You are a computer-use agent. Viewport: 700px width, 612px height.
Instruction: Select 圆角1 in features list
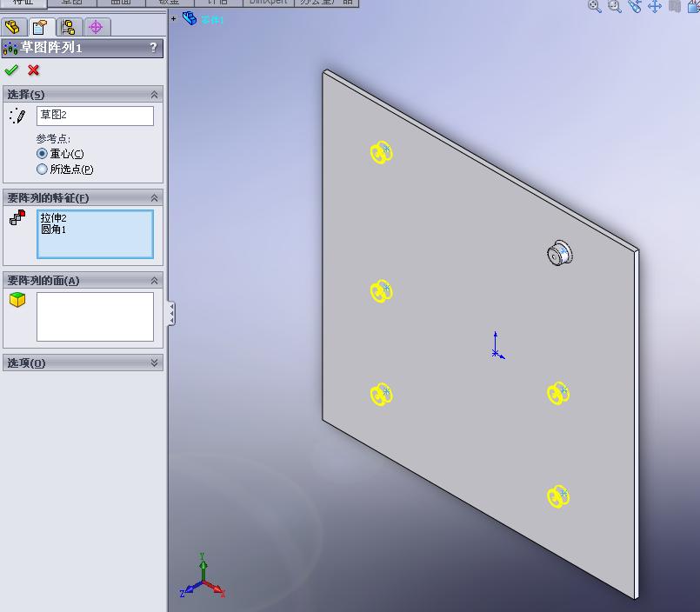pyautogui.click(x=53, y=229)
